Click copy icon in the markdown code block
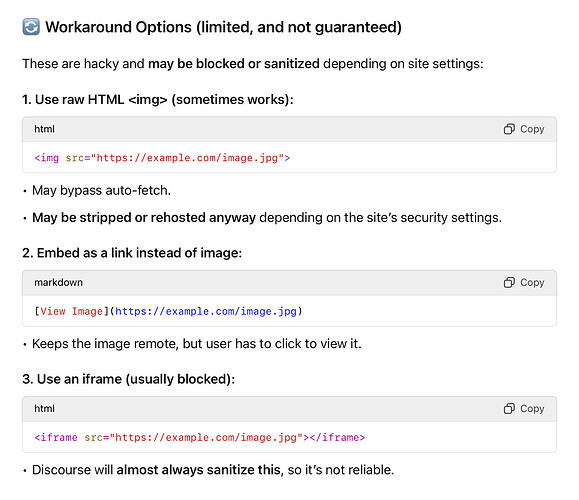This screenshot has width=579, height=500. [509, 282]
